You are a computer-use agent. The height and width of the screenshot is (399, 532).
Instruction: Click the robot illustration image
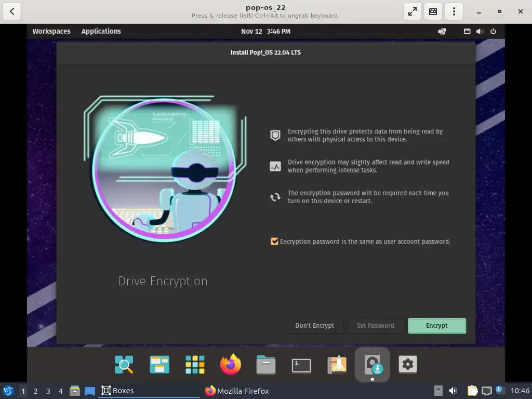point(165,169)
